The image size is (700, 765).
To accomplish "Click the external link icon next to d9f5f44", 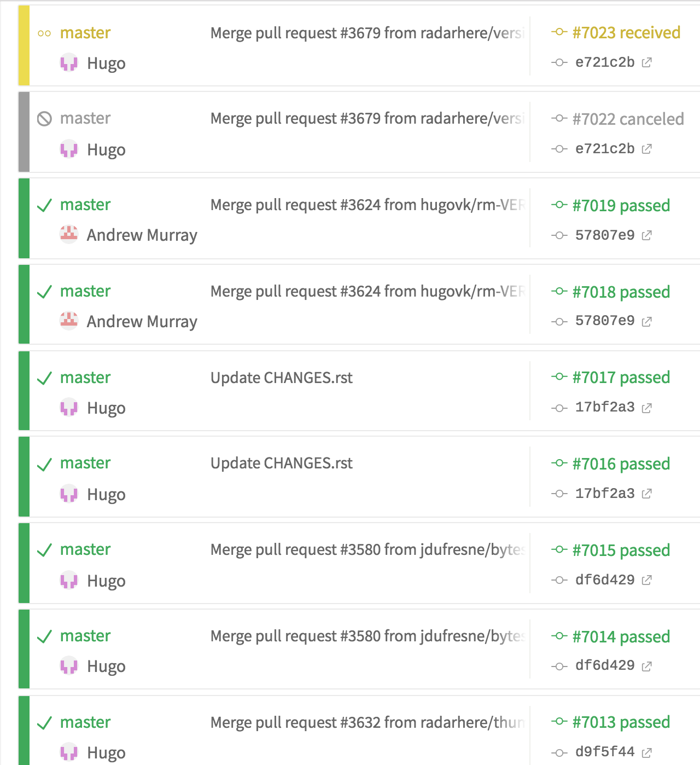I will coord(646,751).
